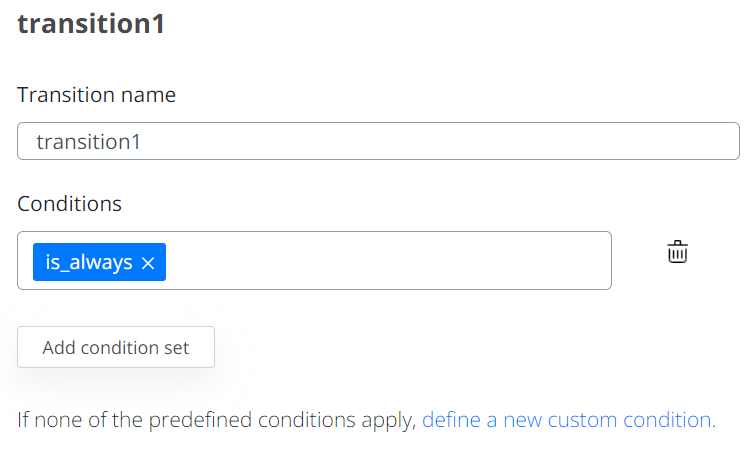755x450 pixels.
Task: Click the trash bin icon beside Conditions box
Action: [x=678, y=252]
